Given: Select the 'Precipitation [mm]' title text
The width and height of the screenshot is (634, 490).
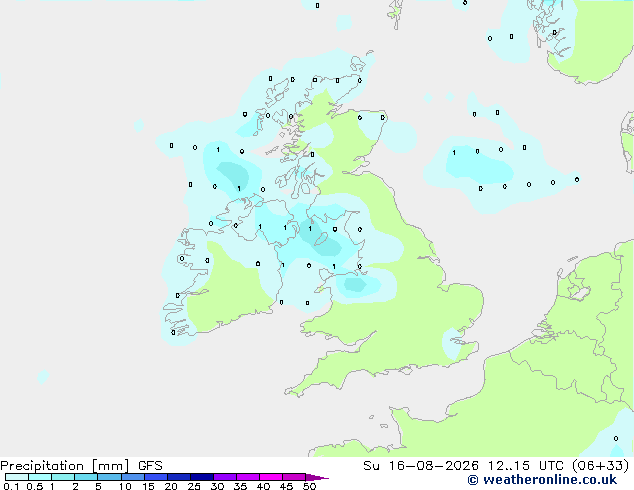Looking at the screenshot, I should [x=65, y=466].
